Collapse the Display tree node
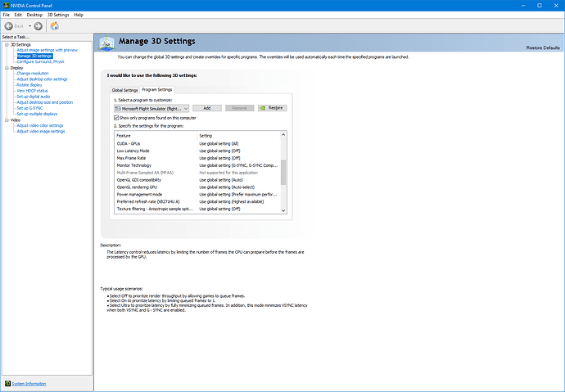Image resolution: width=565 pixels, height=392 pixels. (x=7, y=68)
